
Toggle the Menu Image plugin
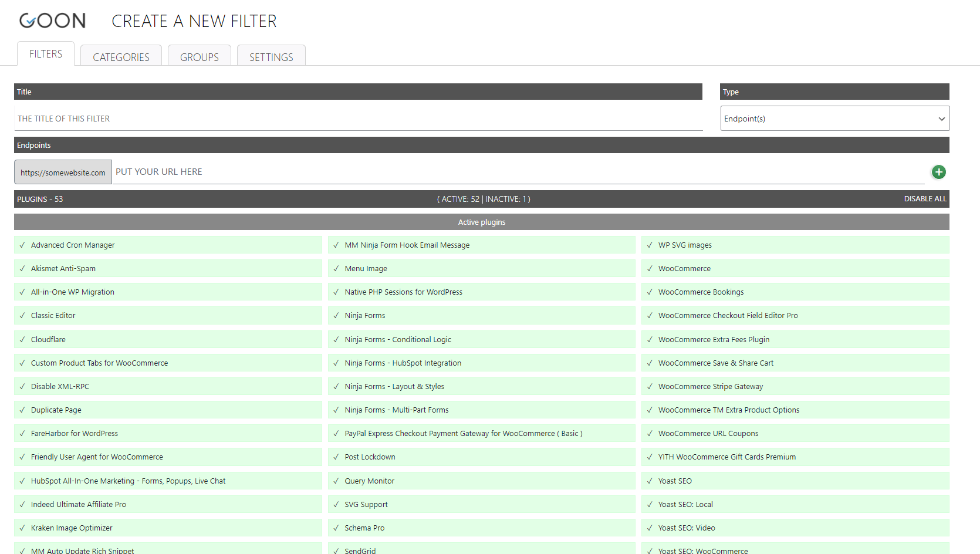click(x=482, y=269)
